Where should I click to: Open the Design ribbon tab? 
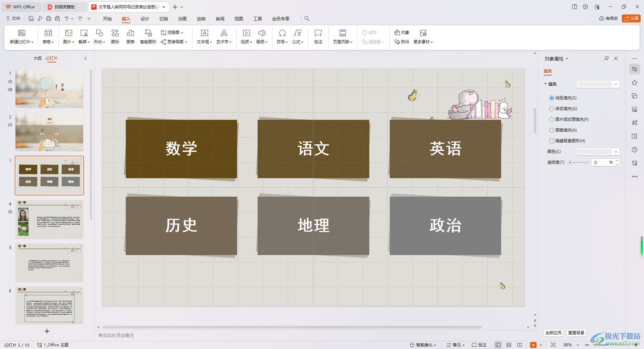point(145,19)
